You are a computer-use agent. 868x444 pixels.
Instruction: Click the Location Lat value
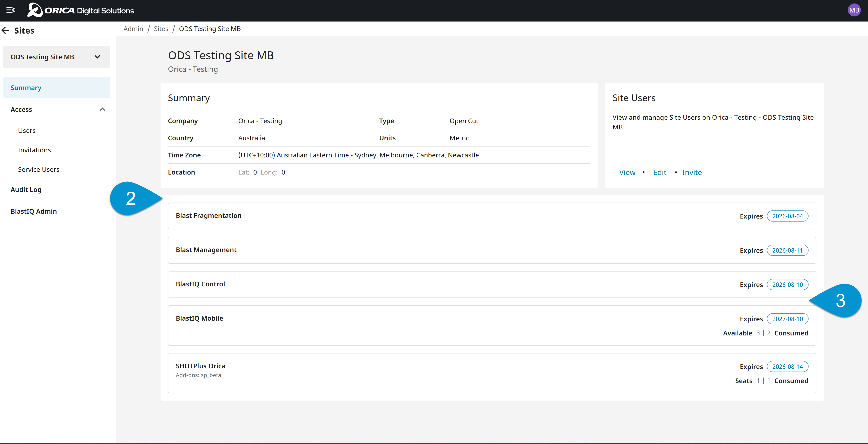pos(255,172)
